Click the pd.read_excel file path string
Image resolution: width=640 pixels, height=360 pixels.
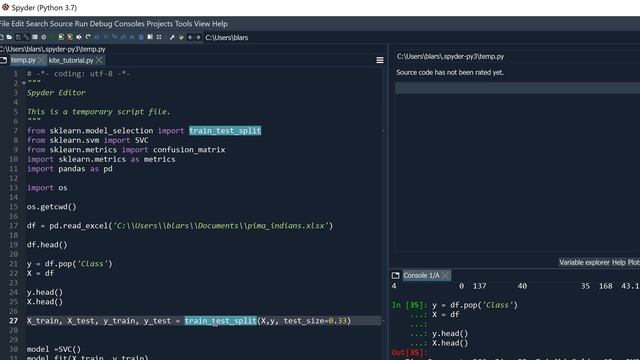pyautogui.click(x=221, y=226)
